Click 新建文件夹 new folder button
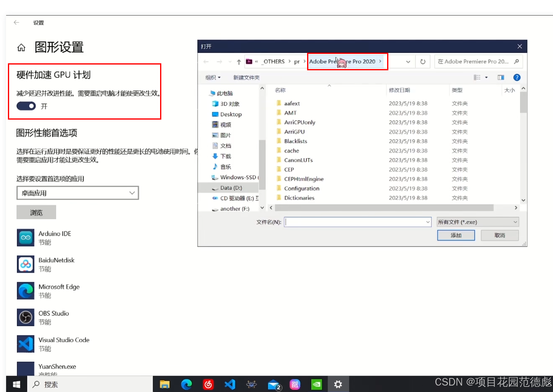 pyautogui.click(x=246, y=78)
